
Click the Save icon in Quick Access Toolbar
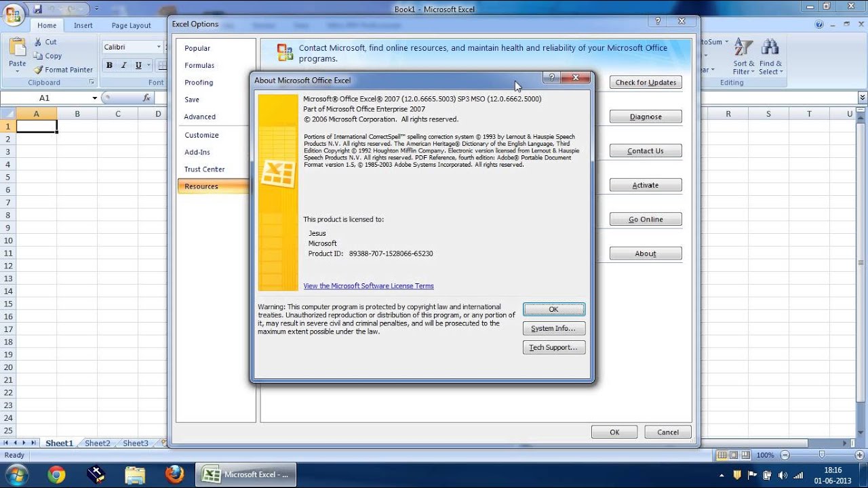[38, 9]
